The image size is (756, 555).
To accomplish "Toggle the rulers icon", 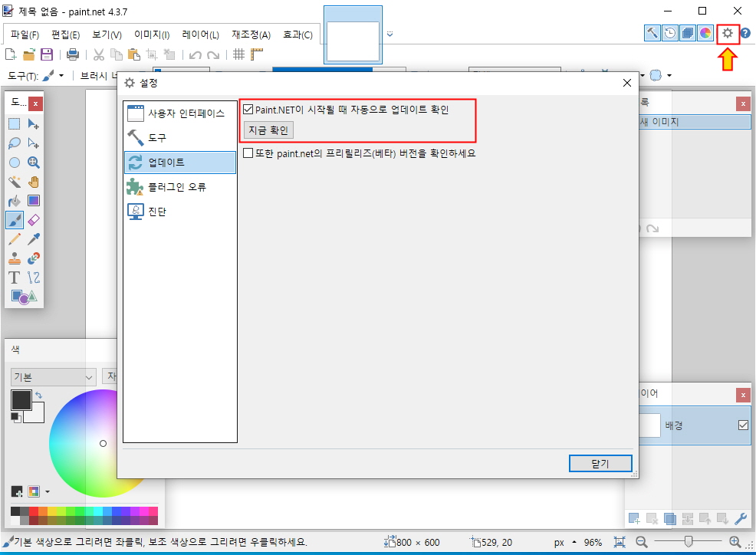I will coord(257,54).
